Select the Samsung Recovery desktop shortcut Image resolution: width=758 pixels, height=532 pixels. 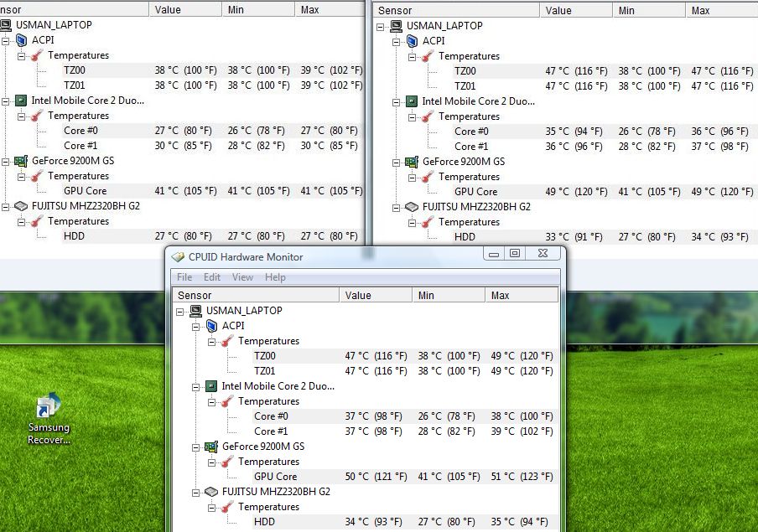[x=49, y=418]
